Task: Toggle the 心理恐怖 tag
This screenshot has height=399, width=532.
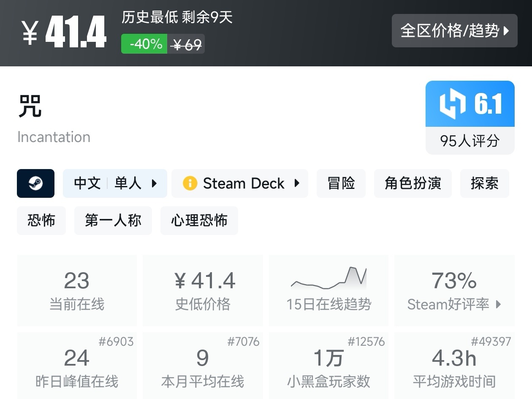Action: tap(199, 220)
